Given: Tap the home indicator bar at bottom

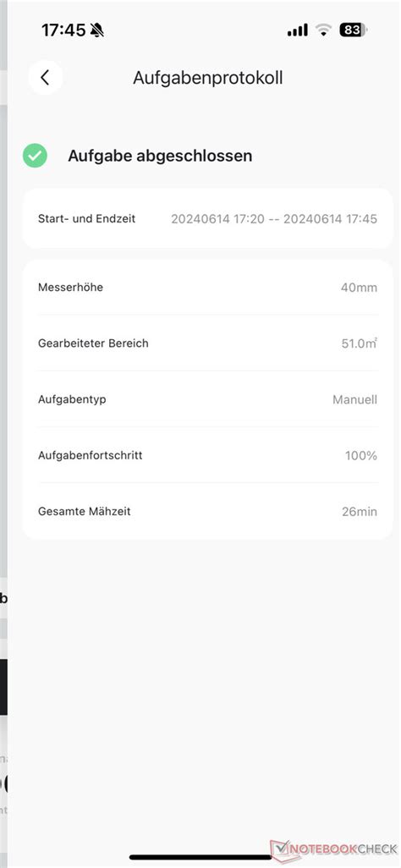Looking at the screenshot, I should click(200, 858).
